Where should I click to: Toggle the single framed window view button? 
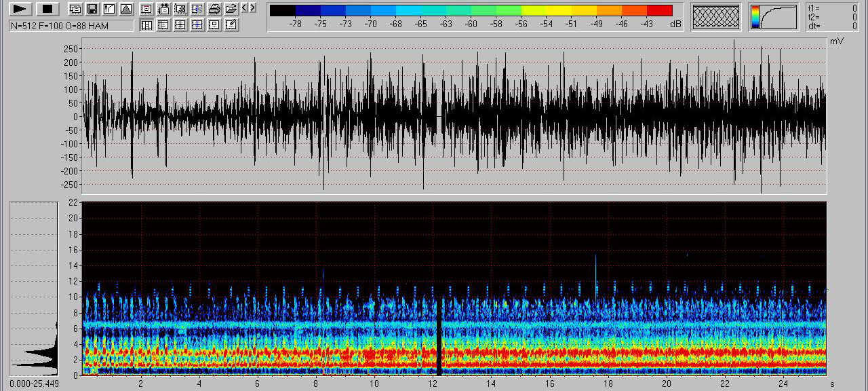214,25
